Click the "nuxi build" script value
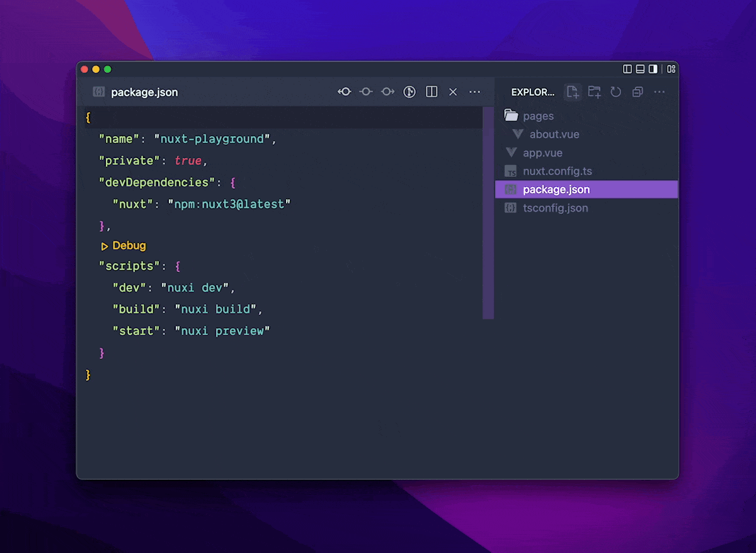 (215, 309)
